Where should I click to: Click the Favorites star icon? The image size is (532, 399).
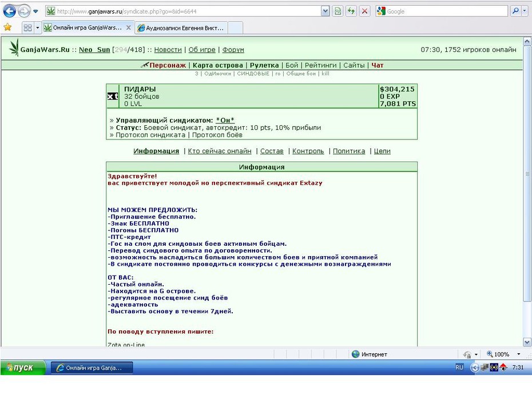click(7, 27)
